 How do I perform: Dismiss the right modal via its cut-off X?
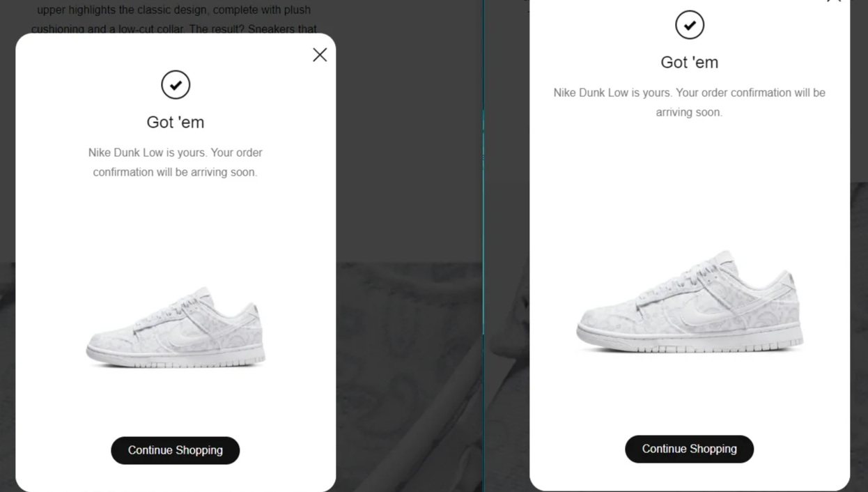click(x=834, y=1)
